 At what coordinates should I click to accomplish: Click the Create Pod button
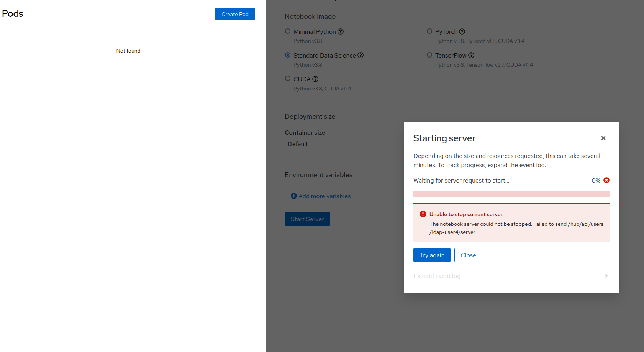tap(235, 14)
